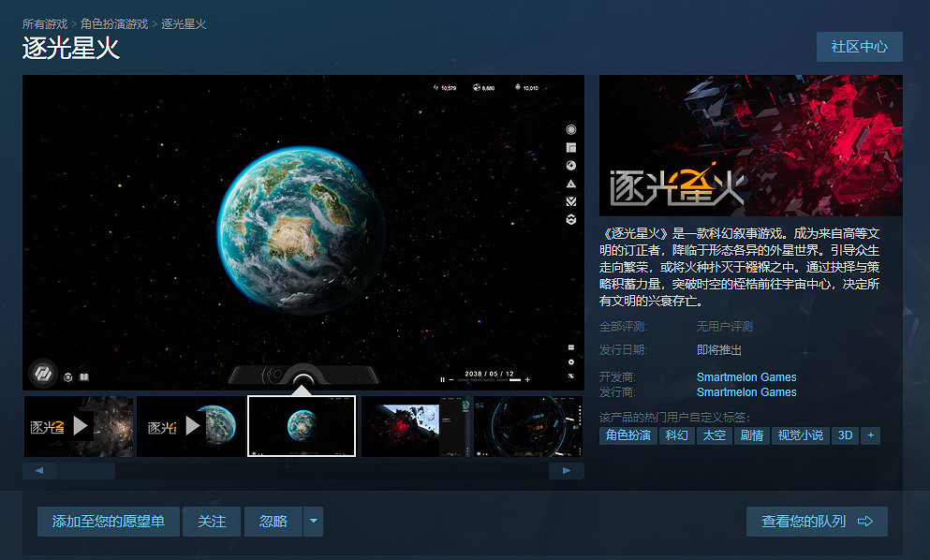Viewport: 930px width, 560px height.
Task: Click the scrollbar beneath the screenshot thumbnails
Action: 87,470
